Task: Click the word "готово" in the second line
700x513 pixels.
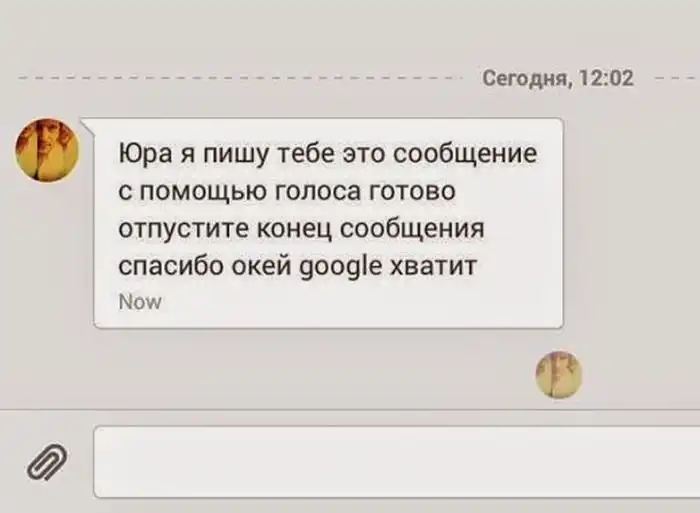Action: (412, 192)
